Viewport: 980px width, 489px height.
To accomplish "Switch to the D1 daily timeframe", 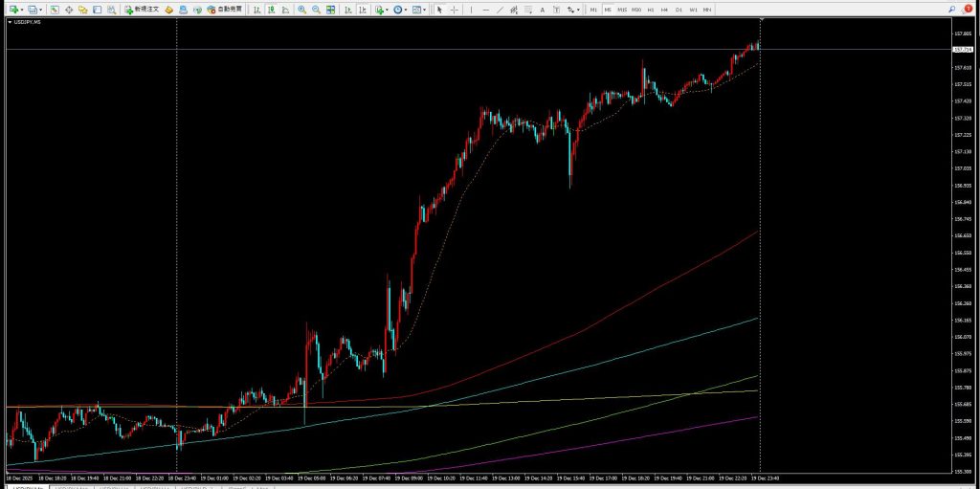I will click(679, 10).
